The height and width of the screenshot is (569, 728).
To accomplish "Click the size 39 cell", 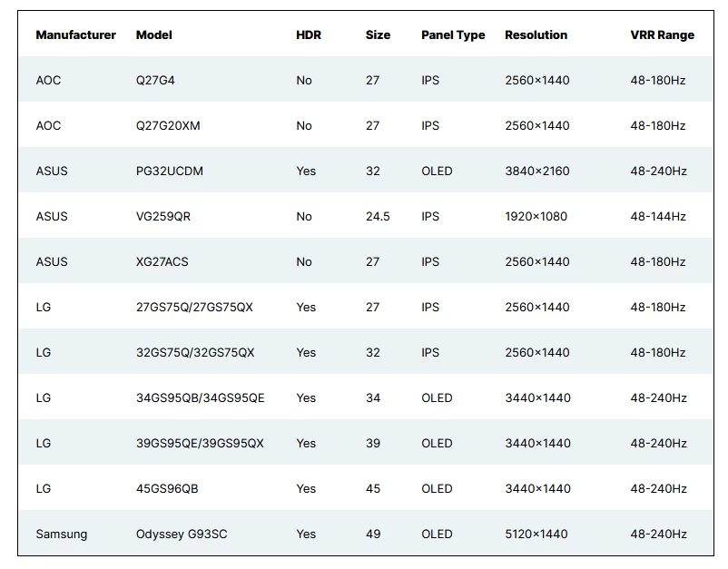I will [x=373, y=444].
